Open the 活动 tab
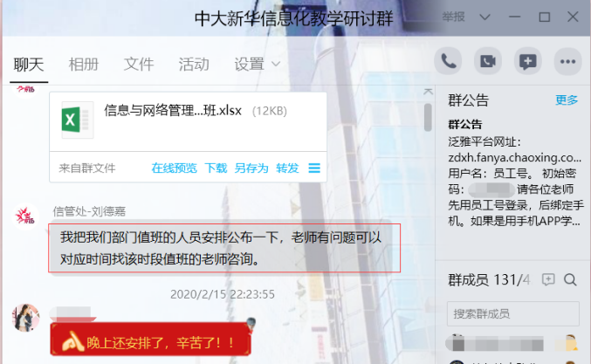 coord(194,64)
